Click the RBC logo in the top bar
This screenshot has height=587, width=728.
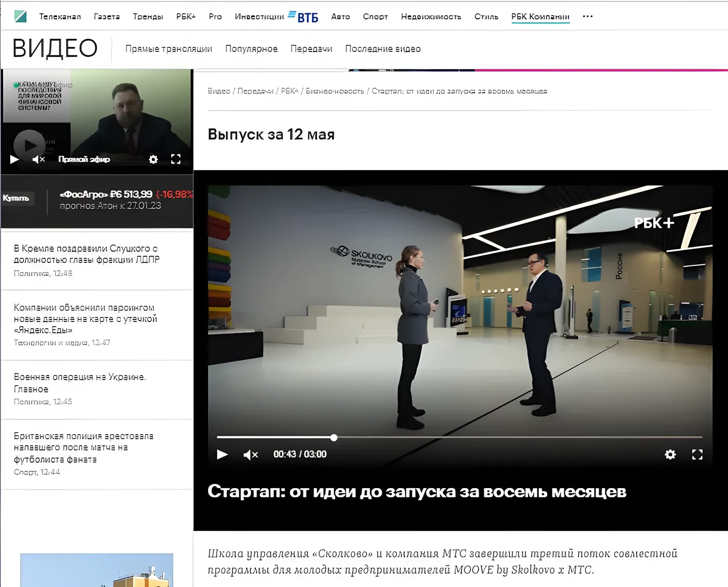20,16
